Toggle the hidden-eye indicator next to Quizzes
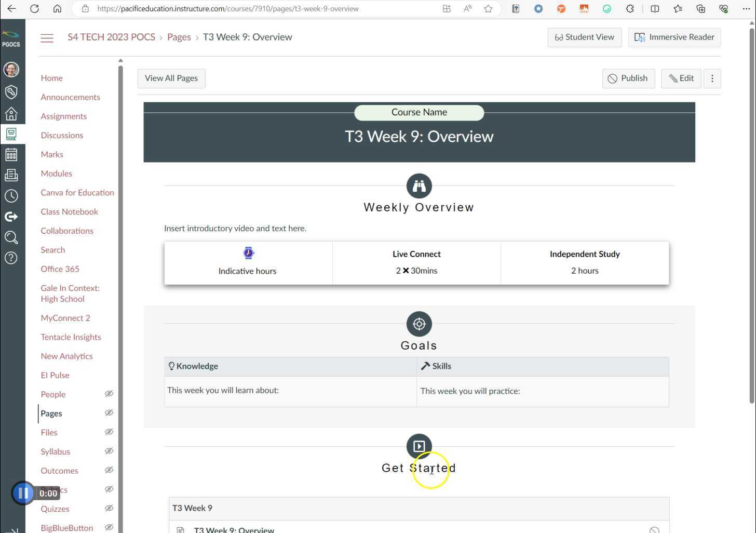The height and width of the screenshot is (533, 756). pos(109,508)
